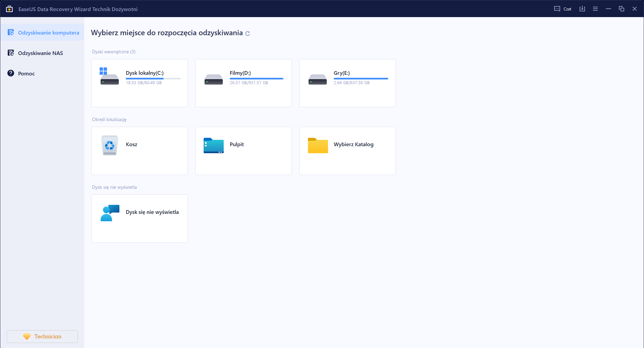
Task: Click the diamond icon on Technician button
Action: [27, 336]
